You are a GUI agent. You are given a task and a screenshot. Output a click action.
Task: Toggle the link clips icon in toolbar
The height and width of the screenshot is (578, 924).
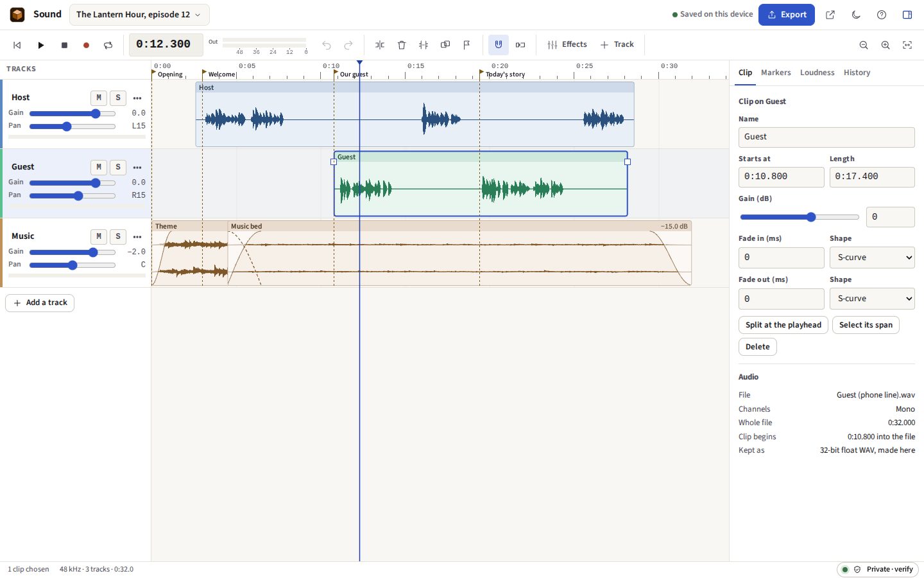[x=520, y=45]
